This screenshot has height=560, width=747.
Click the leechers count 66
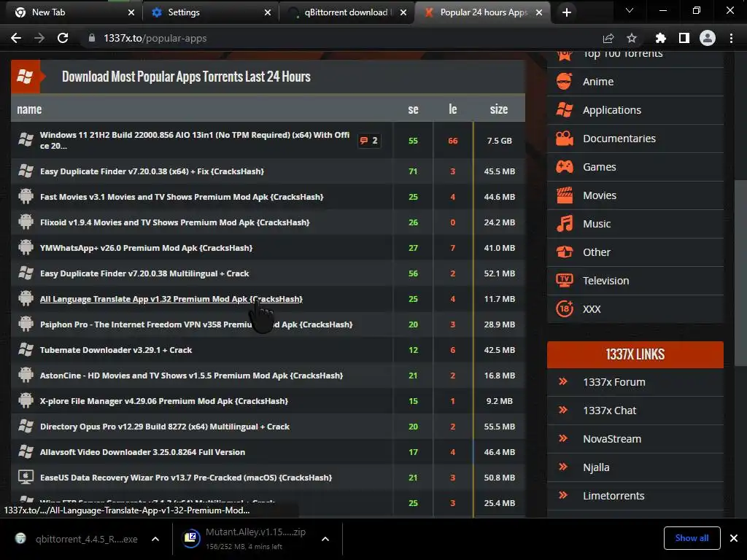pyautogui.click(x=452, y=141)
